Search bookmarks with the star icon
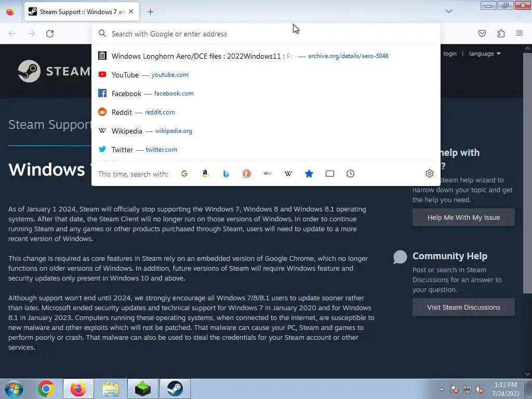 (x=309, y=174)
